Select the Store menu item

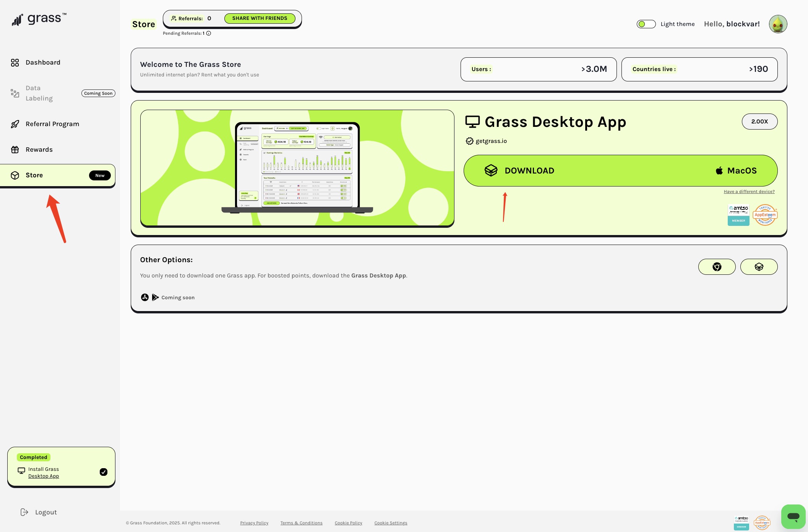click(57, 175)
